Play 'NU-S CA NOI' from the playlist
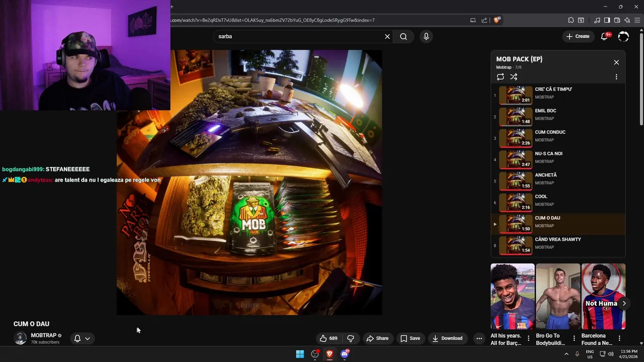Image resolution: width=644 pixels, height=362 pixels. coord(558,159)
